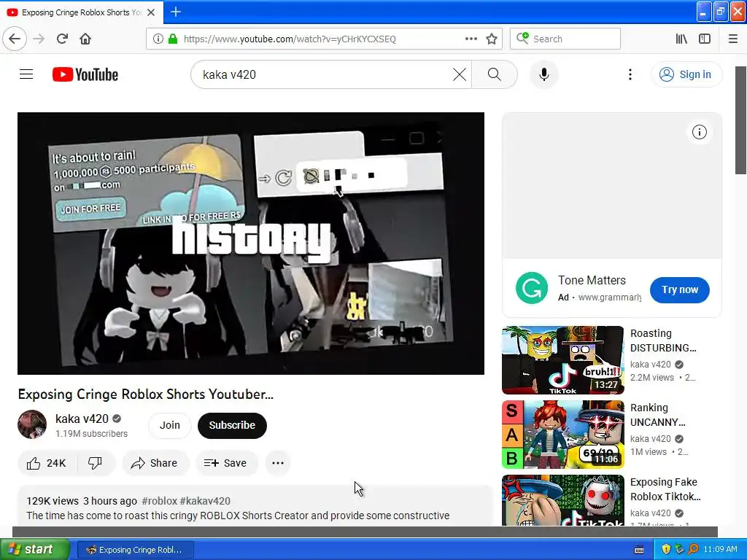Open Firefox hamburger menu
747x560 pixels.
733,39
